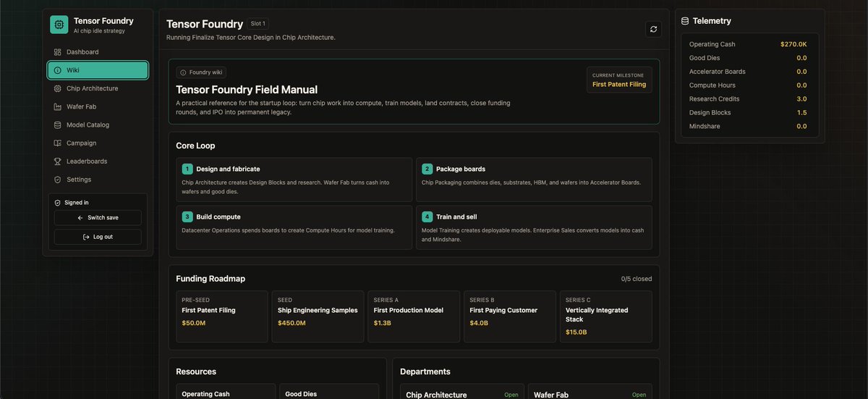
Task: Click the Log out button
Action: pos(98,237)
